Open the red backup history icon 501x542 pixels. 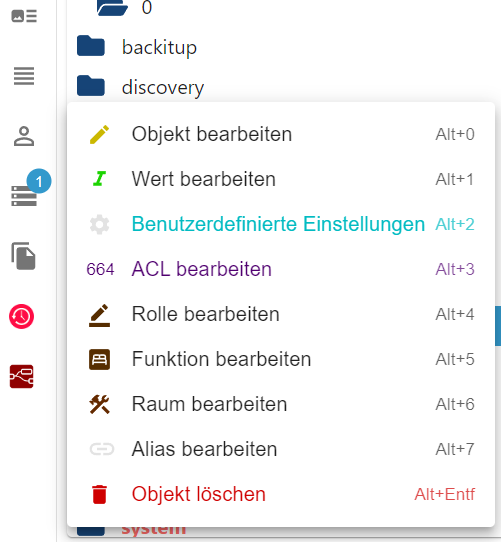21,316
